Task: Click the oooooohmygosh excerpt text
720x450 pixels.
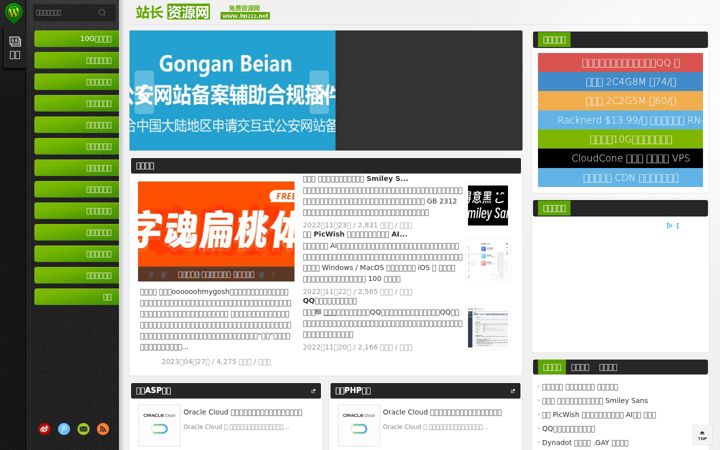Action: [x=216, y=320]
